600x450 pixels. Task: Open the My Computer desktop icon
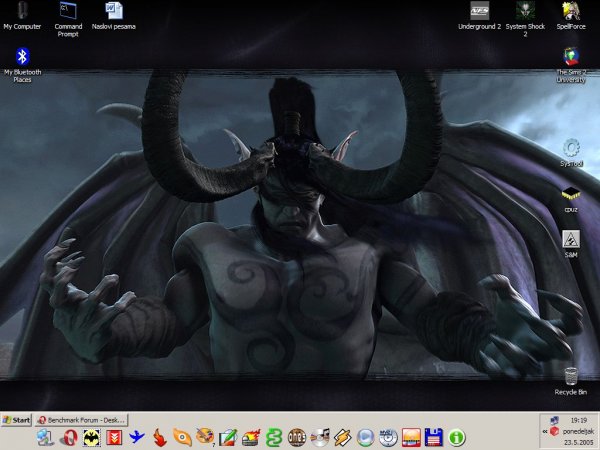pyautogui.click(x=22, y=16)
